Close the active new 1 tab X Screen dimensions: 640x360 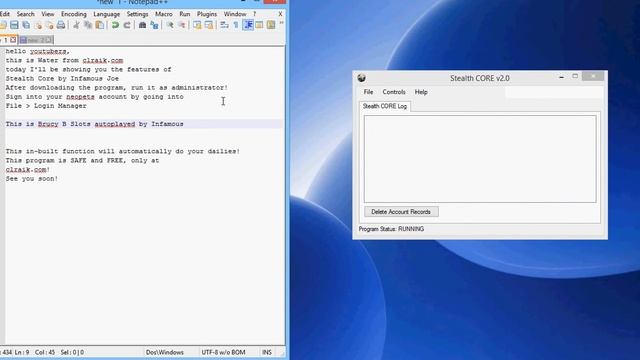13,40
